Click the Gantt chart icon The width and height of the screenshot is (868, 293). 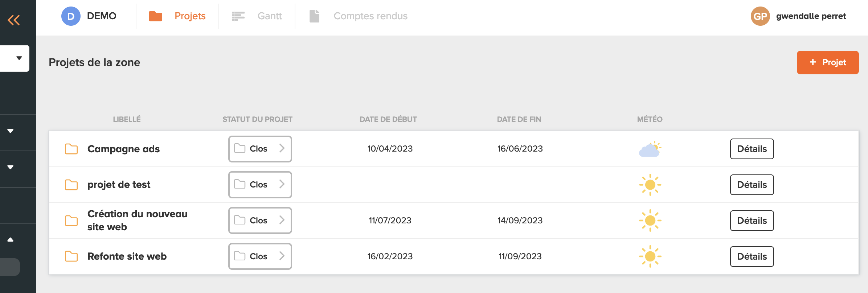pyautogui.click(x=238, y=16)
